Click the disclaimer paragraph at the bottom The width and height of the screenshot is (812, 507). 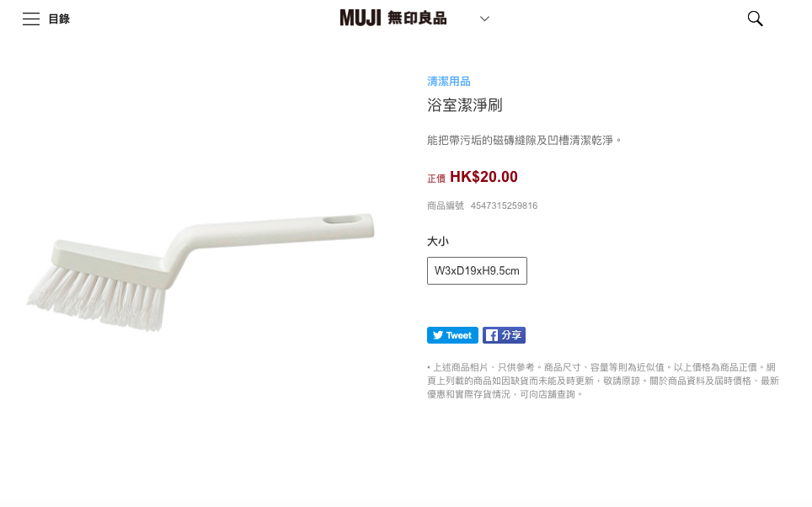tap(603, 381)
